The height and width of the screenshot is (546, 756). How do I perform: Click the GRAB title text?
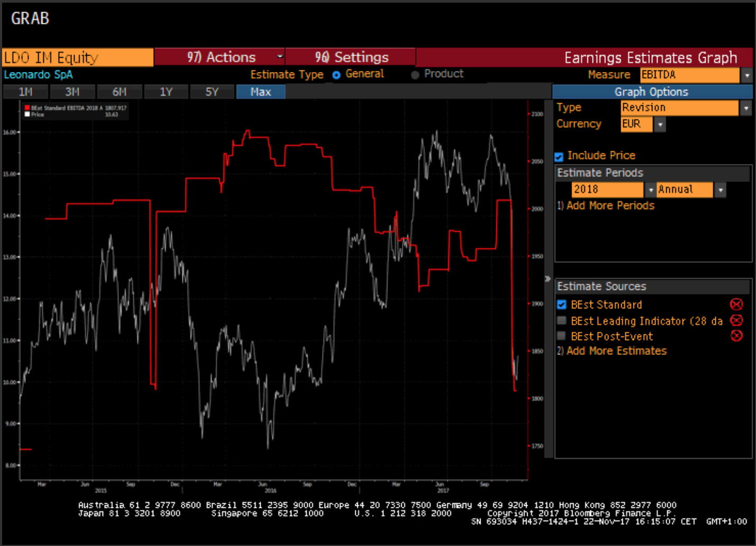[30, 19]
